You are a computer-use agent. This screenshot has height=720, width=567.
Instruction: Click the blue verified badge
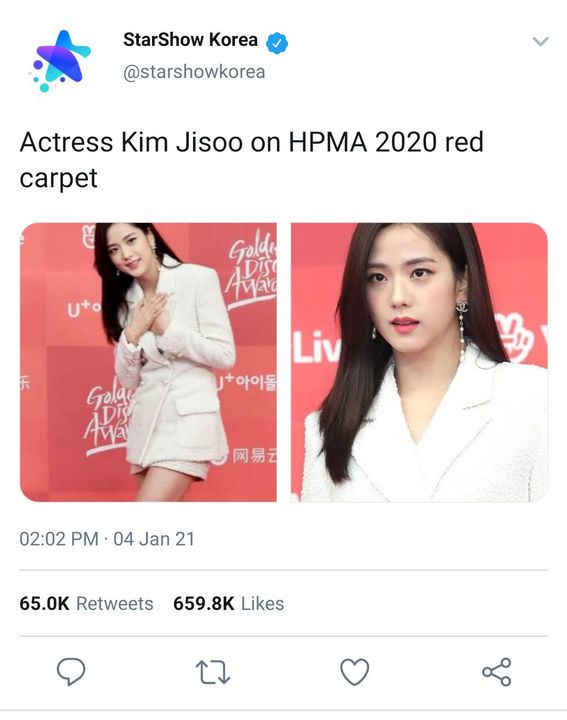pos(277,43)
